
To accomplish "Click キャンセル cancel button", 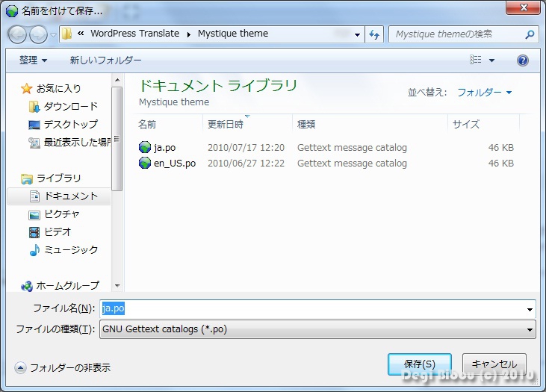I will pyautogui.click(x=494, y=364).
